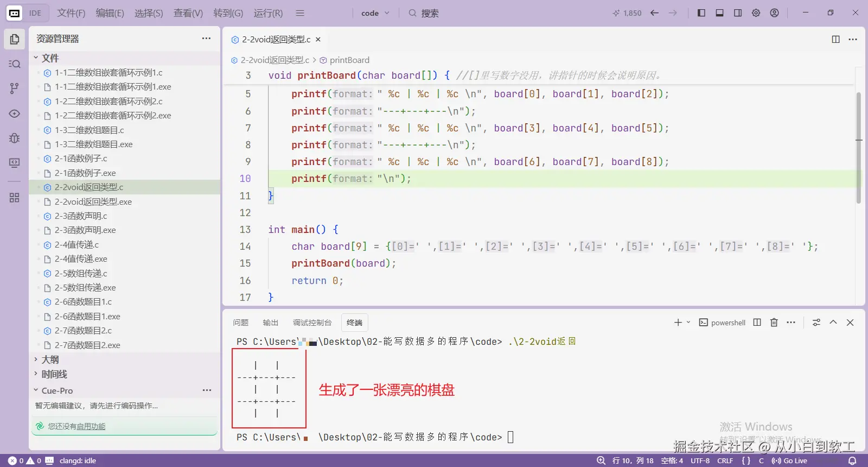The image size is (868, 467).
Task: Maximize the terminal panel with up chevron
Action: [x=833, y=323]
